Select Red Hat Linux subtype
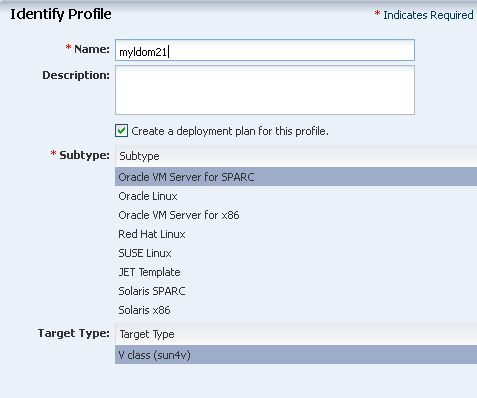 296,234
